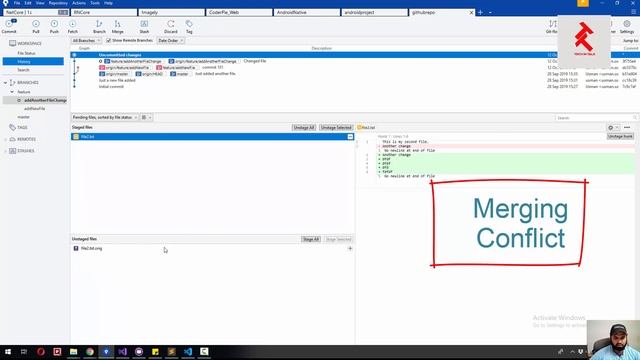The height and width of the screenshot is (360, 640).
Task: Unstage File2.txt with its minus icon
Action: tap(350, 137)
